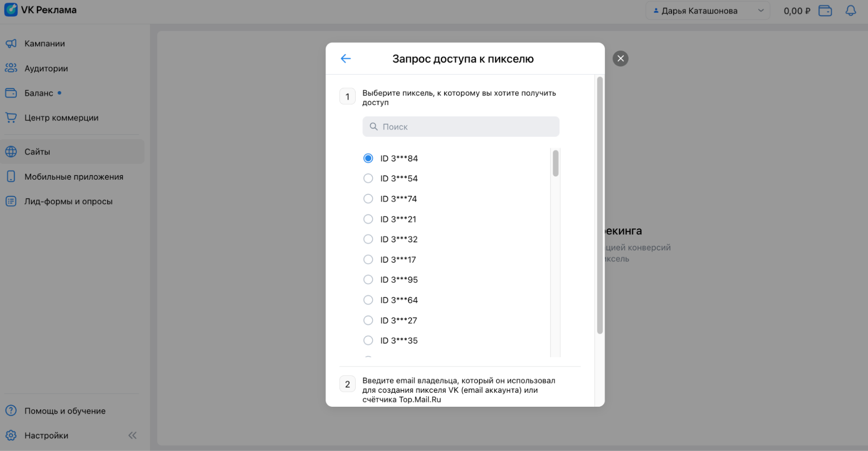Collapse the sidebar with the double chevron

coord(132,435)
